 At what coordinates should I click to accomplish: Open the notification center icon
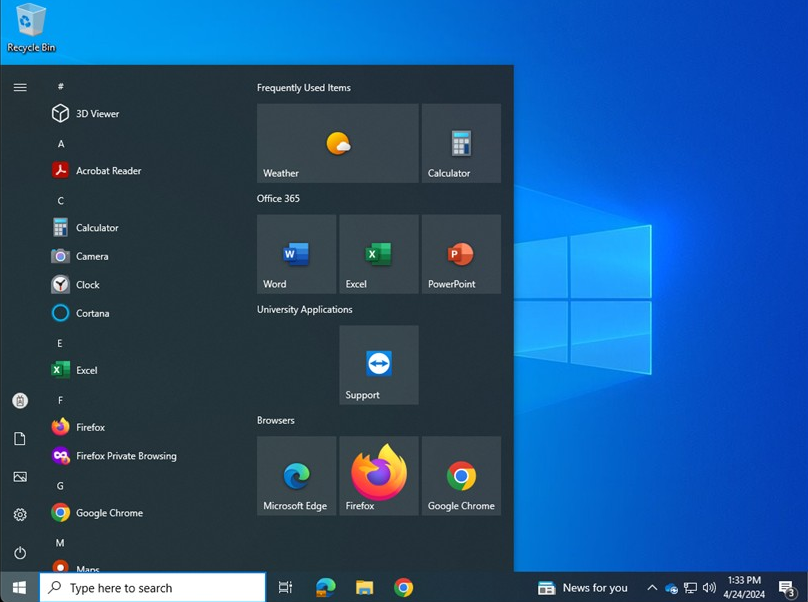point(787,588)
